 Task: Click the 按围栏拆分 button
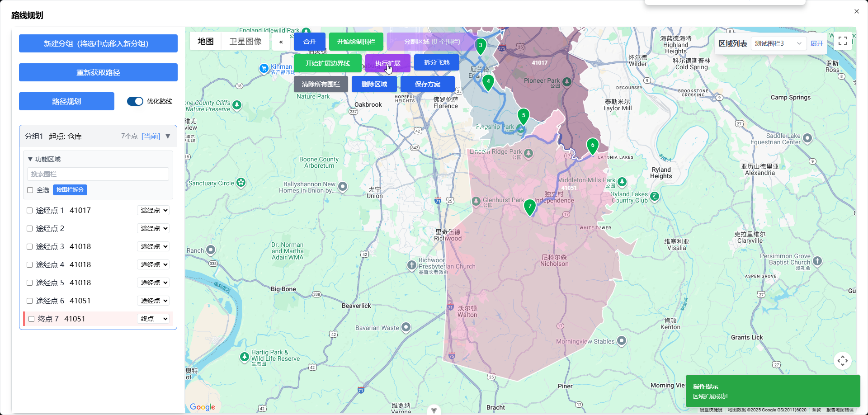[70, 190]
